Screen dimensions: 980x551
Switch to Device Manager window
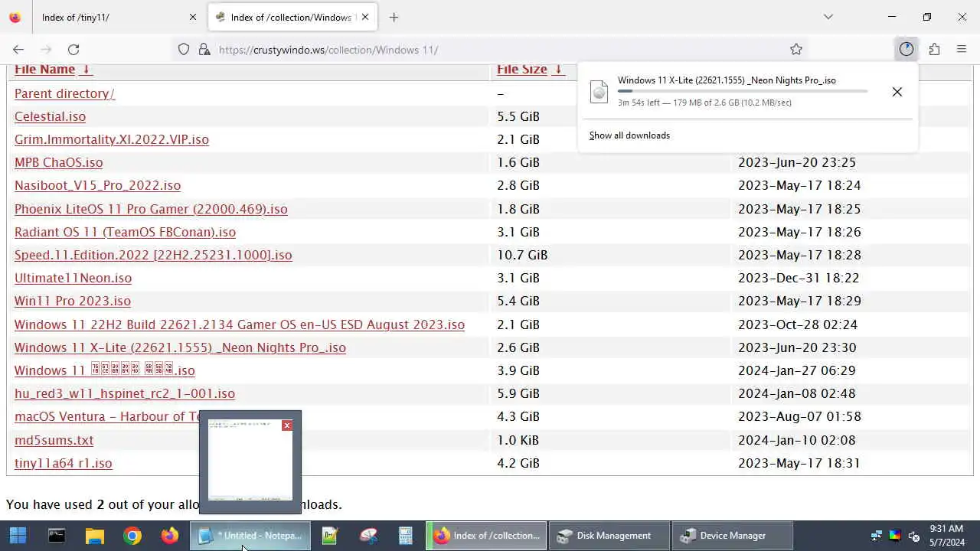point(732,536)
